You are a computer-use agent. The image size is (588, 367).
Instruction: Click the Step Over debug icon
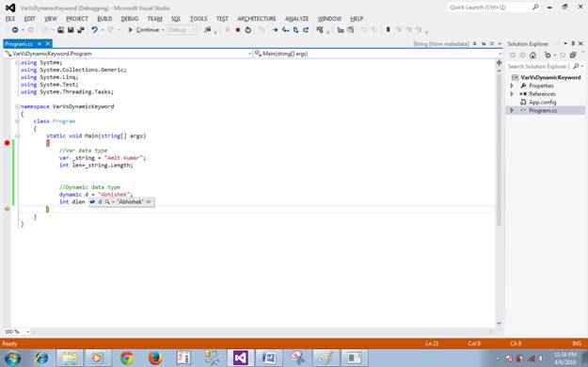(x=295, y=30)
